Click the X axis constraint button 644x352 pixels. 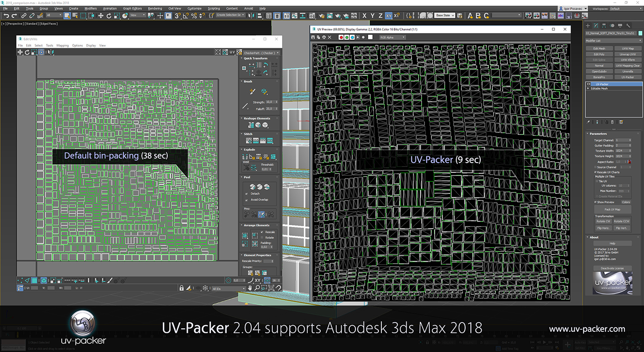point(364,16)
